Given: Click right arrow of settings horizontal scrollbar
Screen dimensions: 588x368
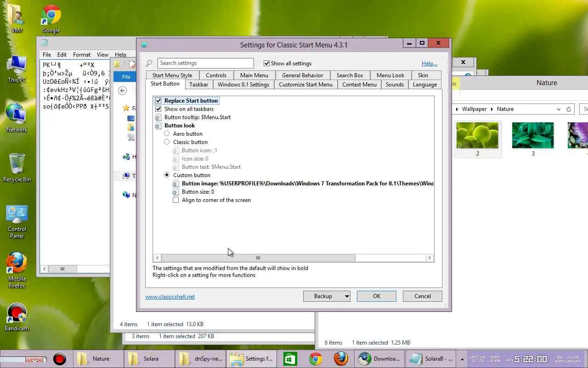Looking at the screenshot, I should click(x=430, y=258).
